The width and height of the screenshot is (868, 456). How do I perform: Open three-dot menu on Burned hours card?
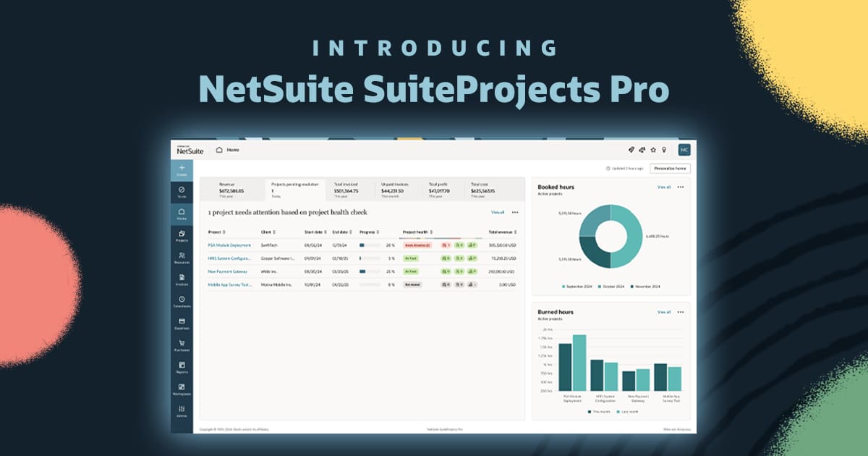680,312
